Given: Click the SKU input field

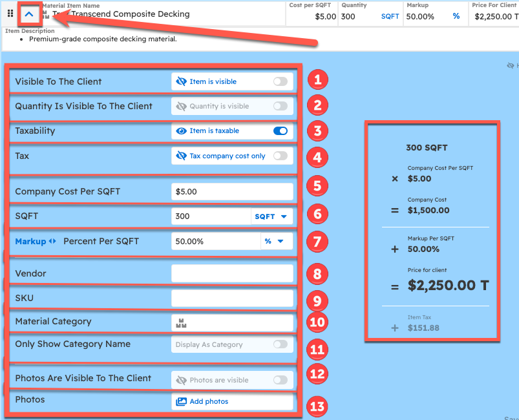Looking at the screenshot, I should point(232,298).
